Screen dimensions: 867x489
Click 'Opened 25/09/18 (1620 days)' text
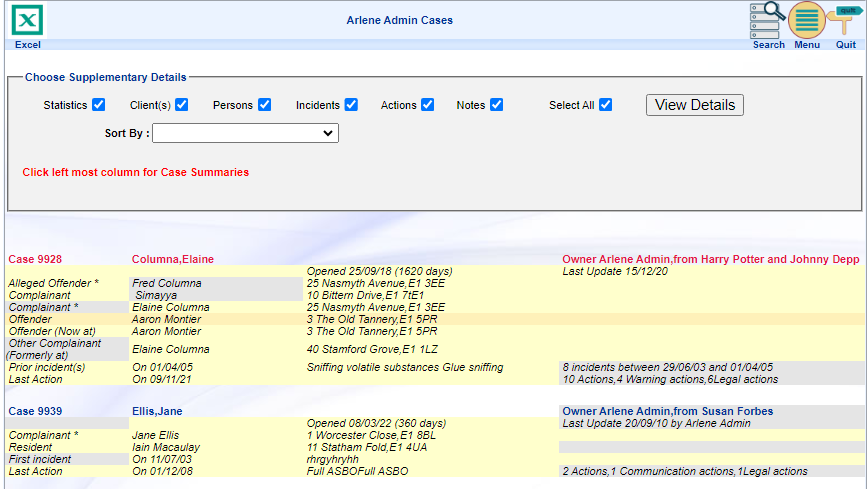click(x=379, y=271)
